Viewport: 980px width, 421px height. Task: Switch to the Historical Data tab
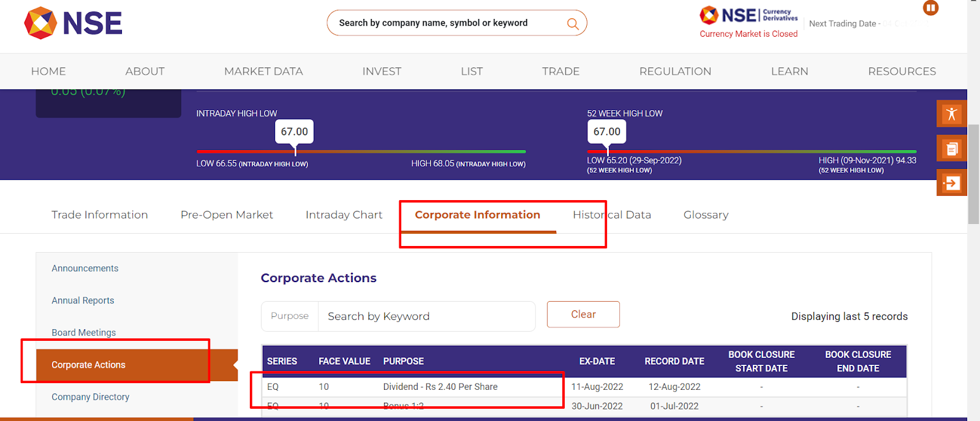click(x=612, y=215)
